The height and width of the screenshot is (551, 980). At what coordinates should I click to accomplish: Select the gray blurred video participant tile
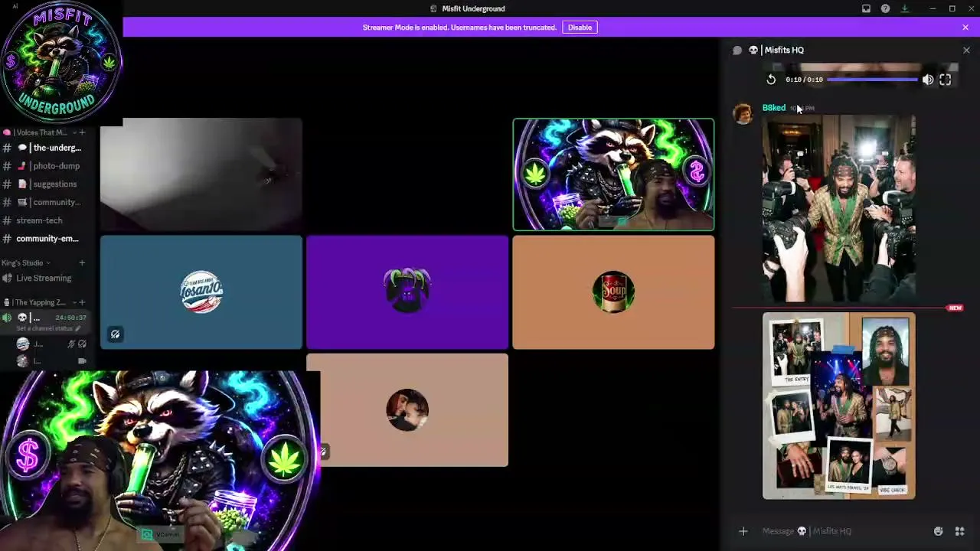(201, 174)
